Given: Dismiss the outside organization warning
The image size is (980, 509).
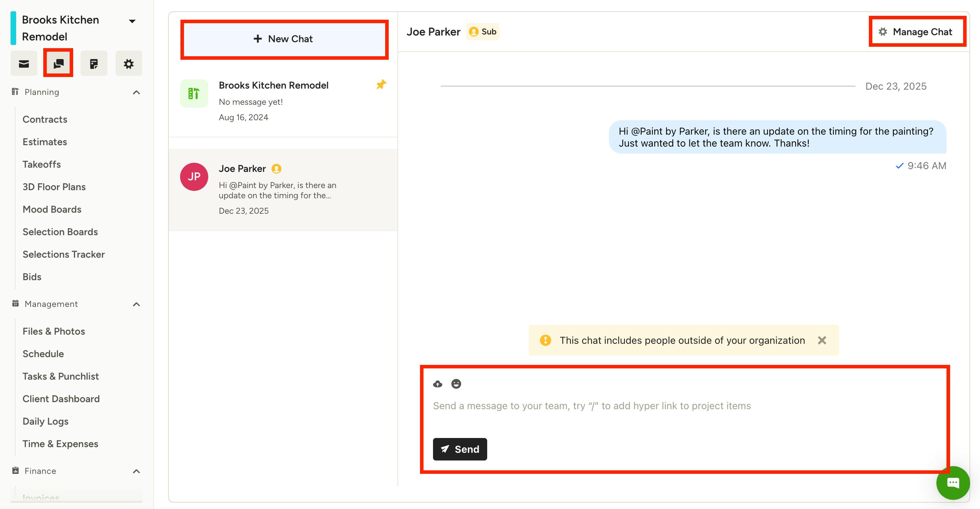Looking at the screenshot, I should click(x=822, y=340).
